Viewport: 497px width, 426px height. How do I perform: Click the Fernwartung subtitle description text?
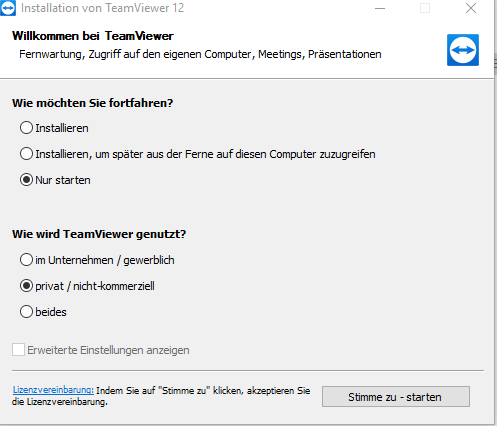(200, 54)
